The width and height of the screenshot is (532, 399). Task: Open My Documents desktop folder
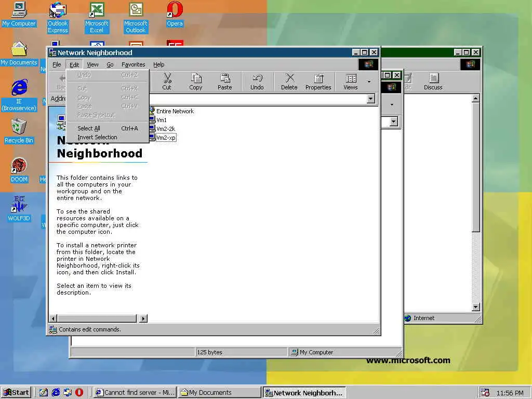click(19, 54)
